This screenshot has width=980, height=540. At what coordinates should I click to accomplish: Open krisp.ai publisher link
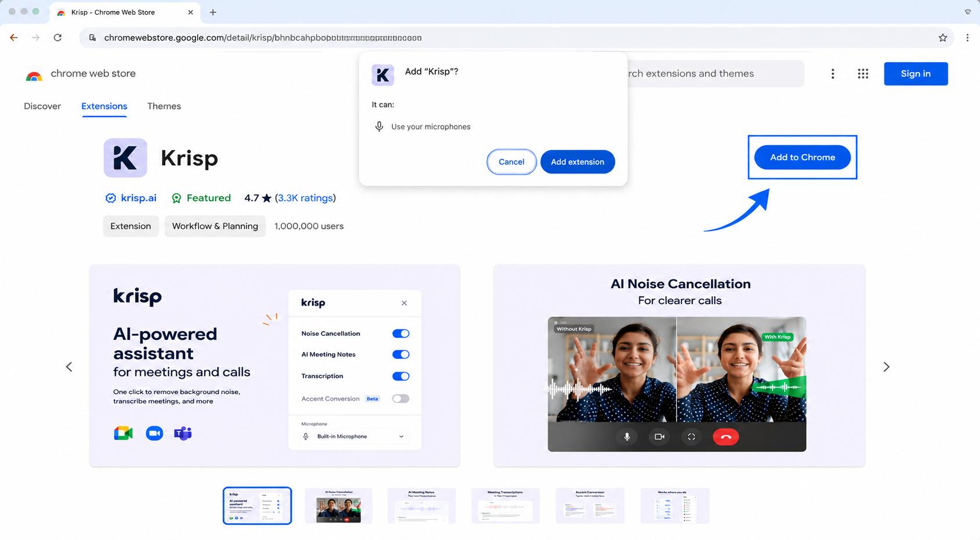click(139, 198)
